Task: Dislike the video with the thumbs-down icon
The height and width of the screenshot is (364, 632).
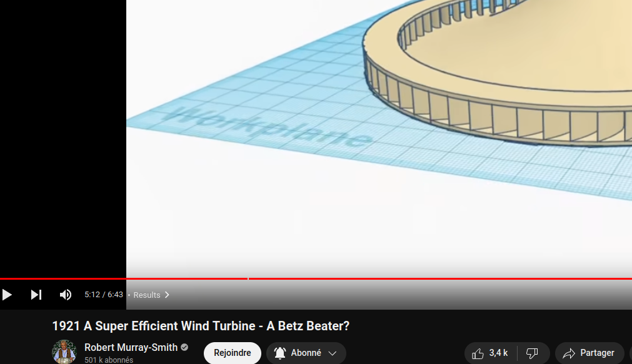Action: 533,353
